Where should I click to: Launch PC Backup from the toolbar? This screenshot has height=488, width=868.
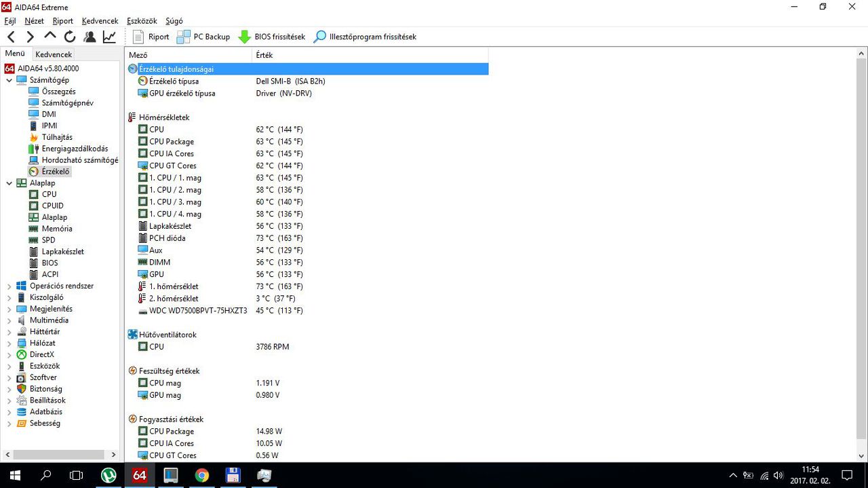203,37
